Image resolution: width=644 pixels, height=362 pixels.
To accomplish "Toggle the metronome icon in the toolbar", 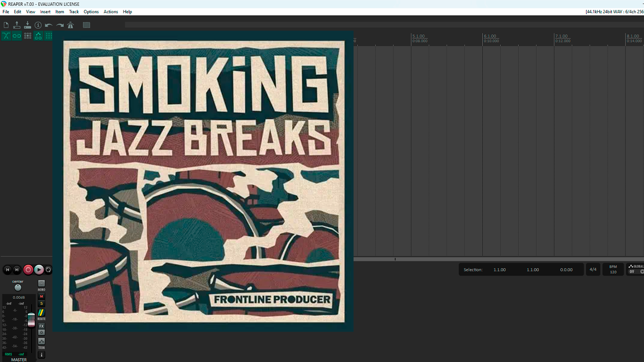I will click(x=71, y=25).
